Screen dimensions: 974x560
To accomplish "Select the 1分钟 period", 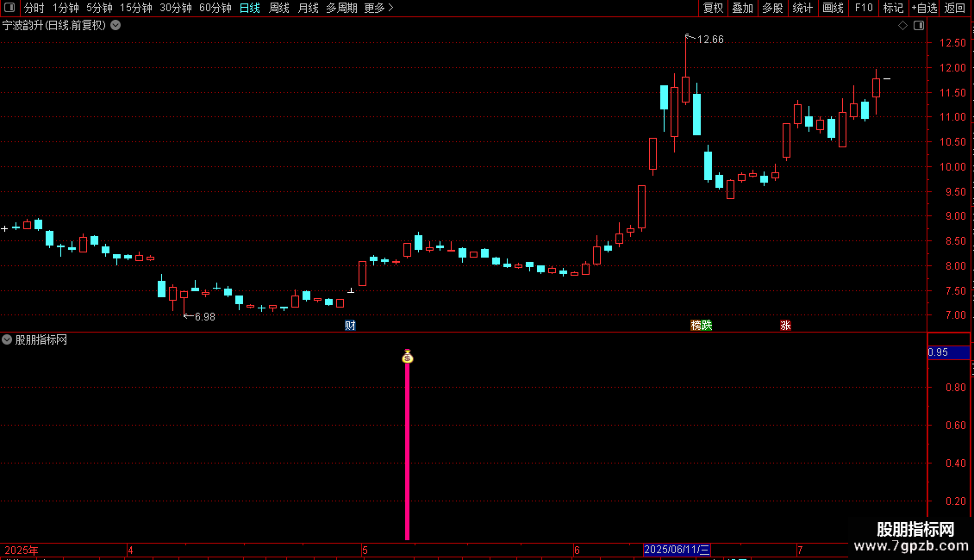I will pyautogui.click(x=66, y=8).
